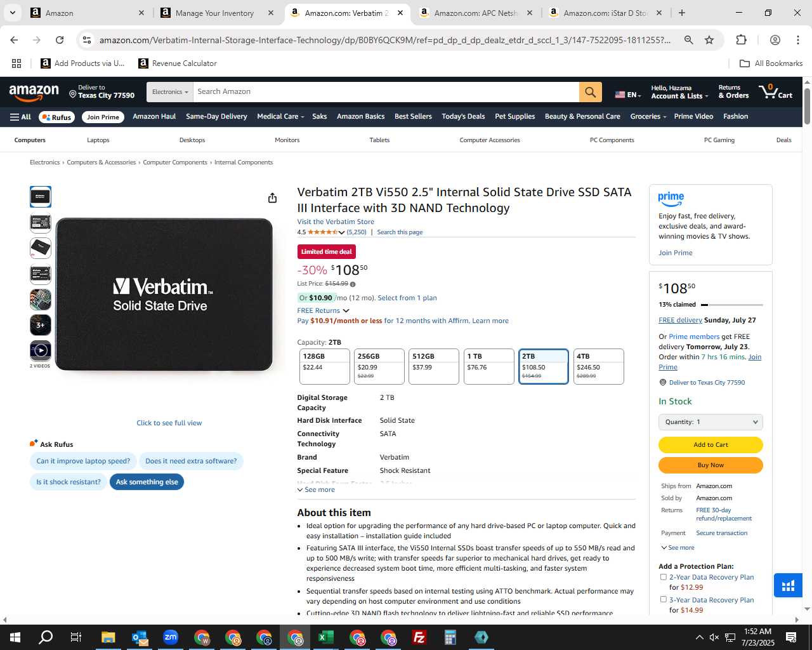Viewport: 812px width, 650px height.
Task: Open the Chrome tab search dropdown arrow
Action: 13,13
